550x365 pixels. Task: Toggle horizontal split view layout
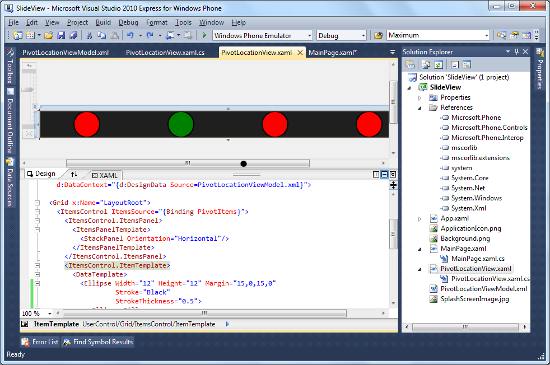pyautogui.click(x=384, y=174)
